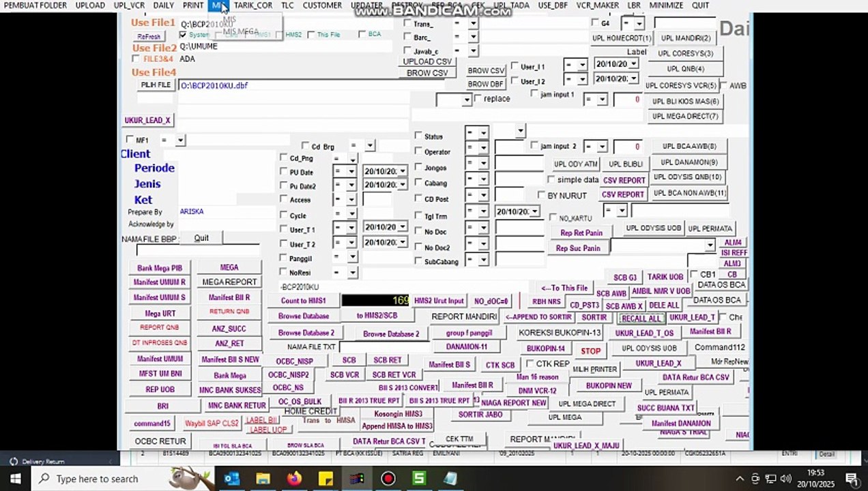Click the MILIH PRINTER button
The image size is (868, 491).
(594, 369)
